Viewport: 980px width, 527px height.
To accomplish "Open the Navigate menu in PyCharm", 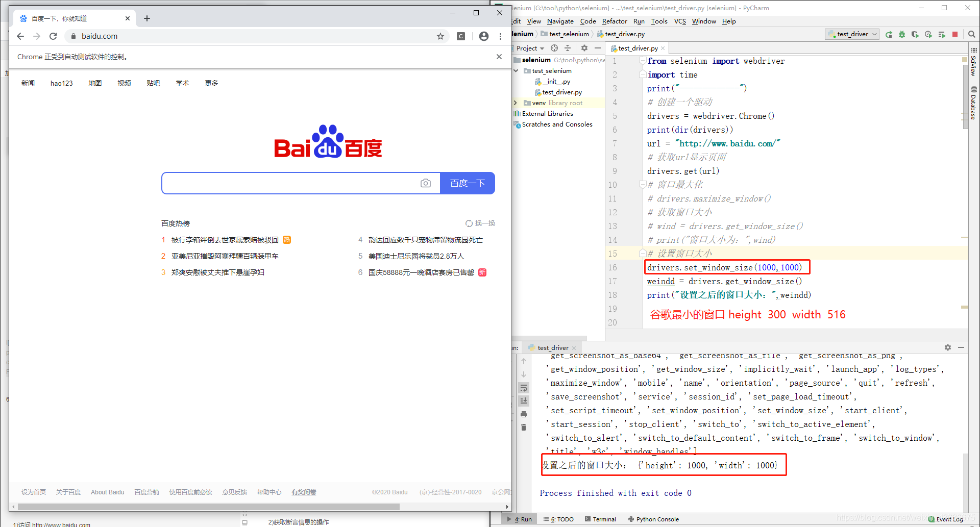I will coord(560,21).
